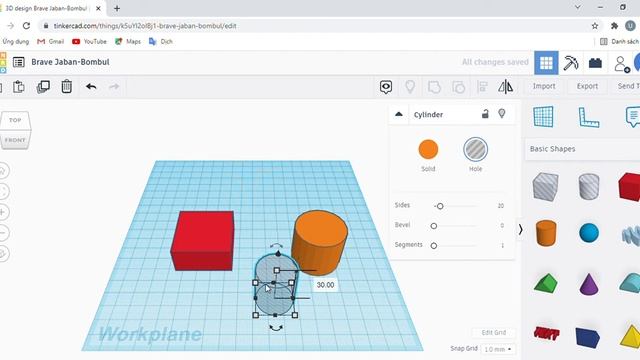
Task: Open the tab search dropdown chevron
Action: (578, 7)
